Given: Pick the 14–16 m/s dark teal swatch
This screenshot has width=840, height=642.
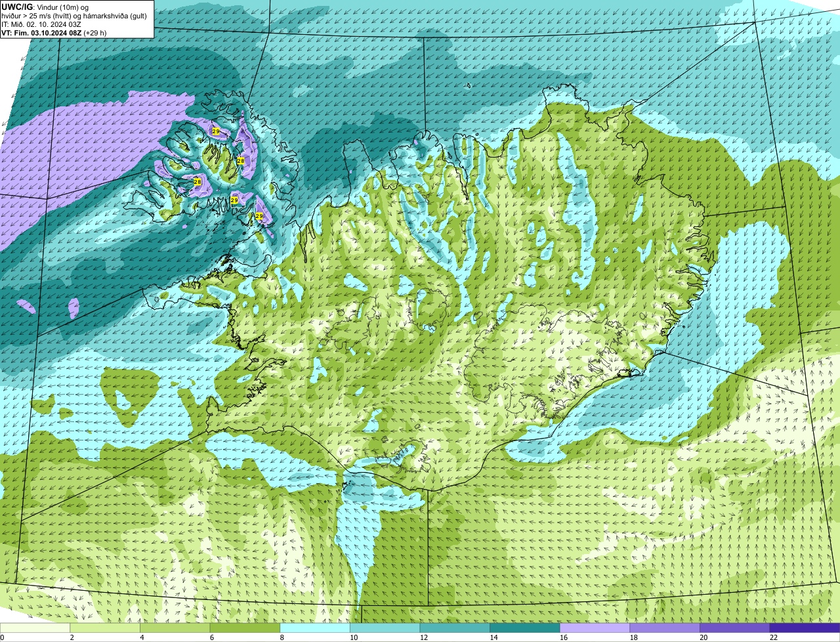Looking at the screenshot, I should (525, 628).
